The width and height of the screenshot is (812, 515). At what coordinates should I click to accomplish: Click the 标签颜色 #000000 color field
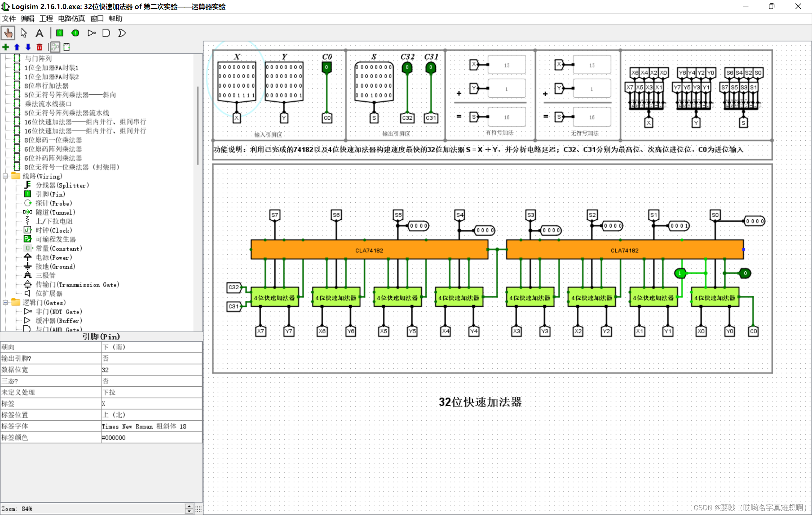point(151,438)
